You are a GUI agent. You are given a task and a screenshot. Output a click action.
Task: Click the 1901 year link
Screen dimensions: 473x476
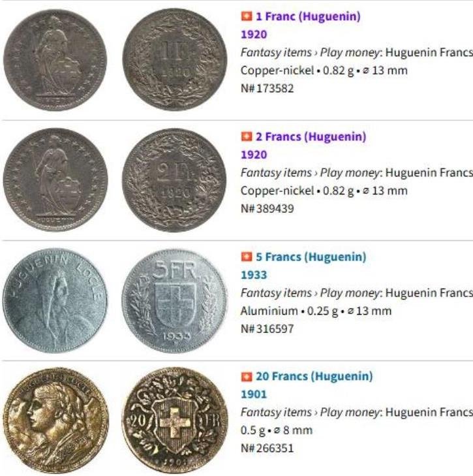click(254, 394)
